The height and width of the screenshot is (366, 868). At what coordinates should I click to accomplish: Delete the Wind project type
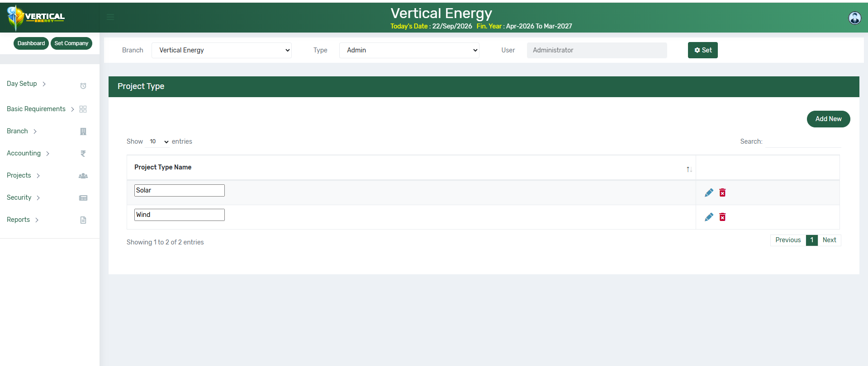722,217
